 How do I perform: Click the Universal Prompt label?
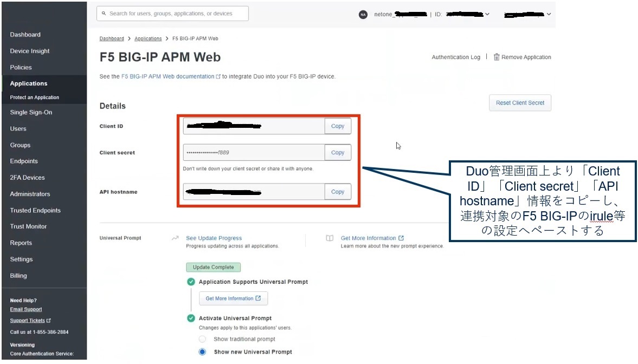[120, 238]
